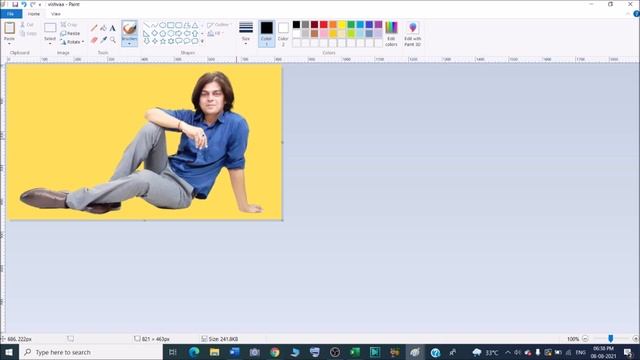Viewport: 640px width, 360px height.
Task: Choose the Curve shape
Action: tap(154, 25)
